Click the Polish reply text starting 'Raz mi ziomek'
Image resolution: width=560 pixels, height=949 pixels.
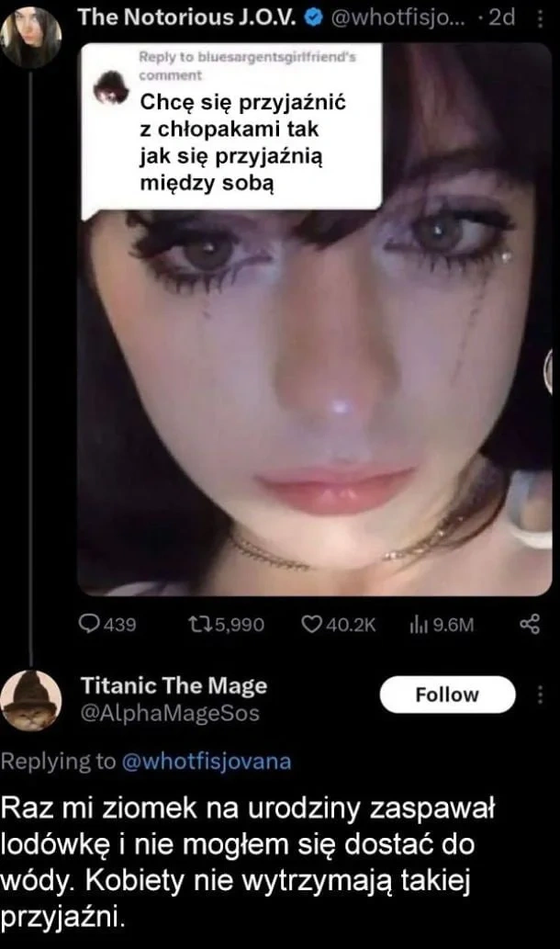[x=248, y=863]
